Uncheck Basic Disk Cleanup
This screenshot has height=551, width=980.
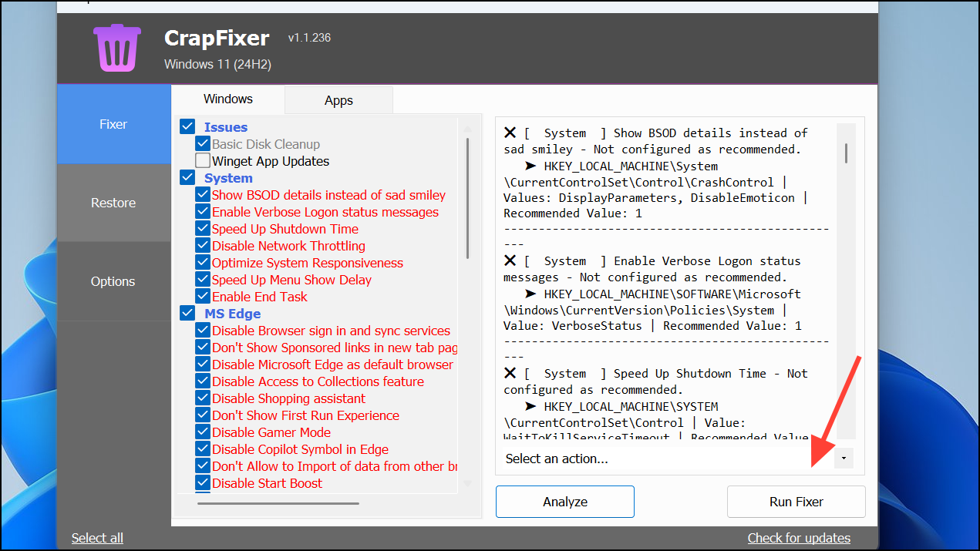203,144
